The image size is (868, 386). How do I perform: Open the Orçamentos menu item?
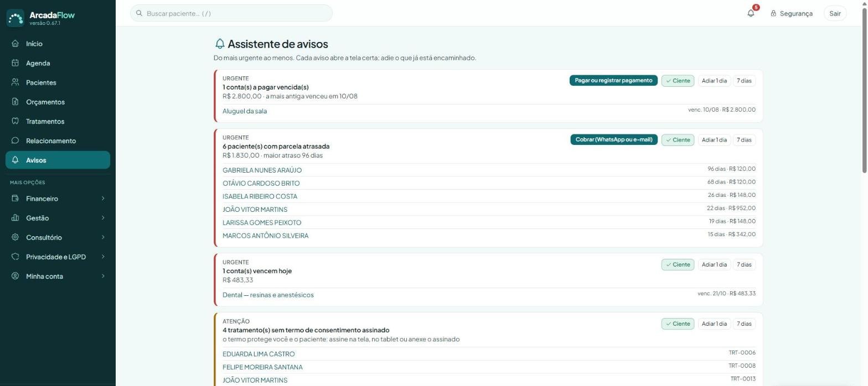(58, 102)
